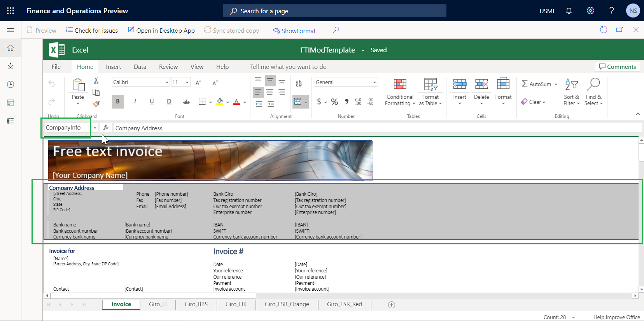Open Format as Table dropdown

[430, 92]
